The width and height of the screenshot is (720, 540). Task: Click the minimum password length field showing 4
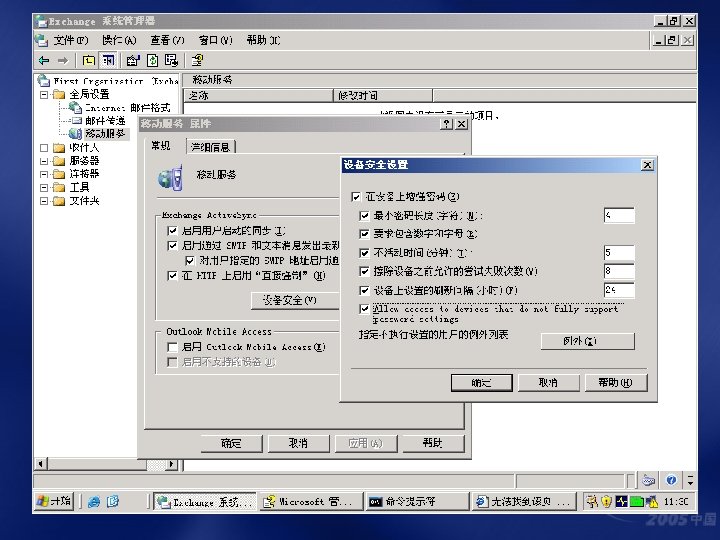tap(619, 215)
